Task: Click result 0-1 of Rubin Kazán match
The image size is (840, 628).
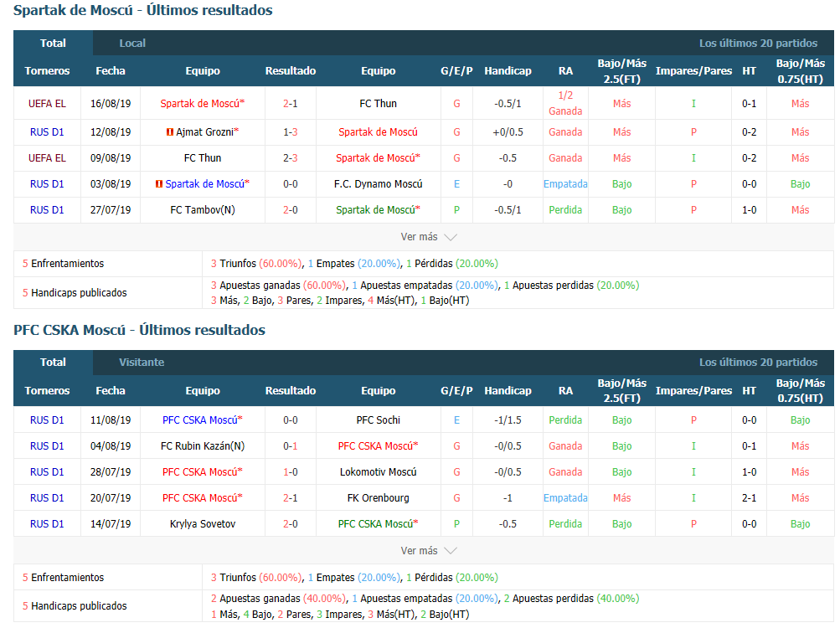Action: pyautogui.click(x=291, y=445)
